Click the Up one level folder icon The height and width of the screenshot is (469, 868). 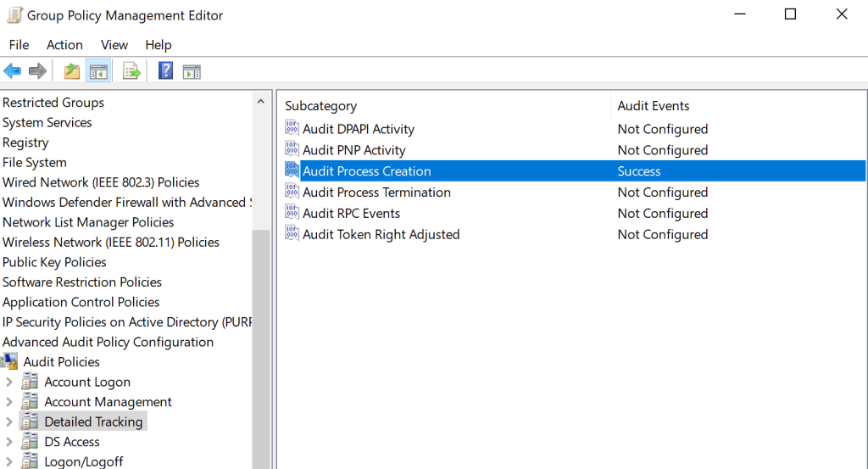click(x=72, y=71)
